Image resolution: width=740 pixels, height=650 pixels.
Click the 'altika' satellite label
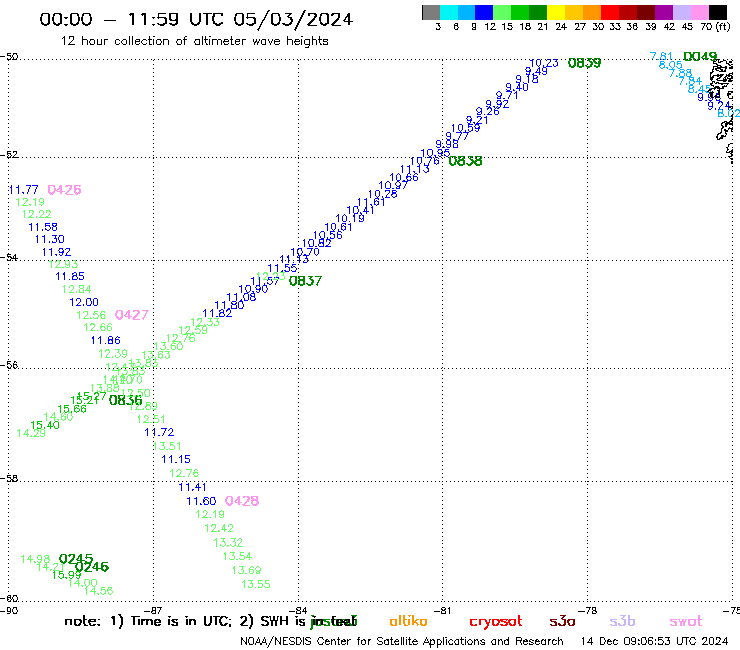(x=408, y=621)
